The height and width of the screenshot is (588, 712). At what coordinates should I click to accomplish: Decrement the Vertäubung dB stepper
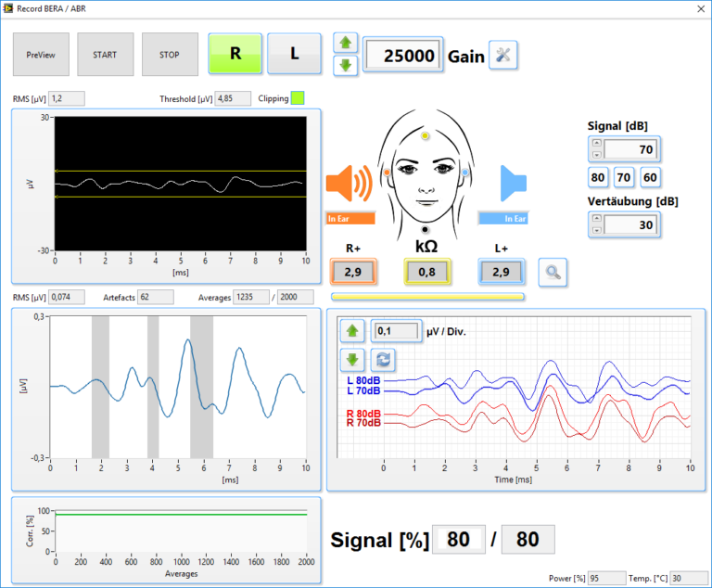coord(597,229)
